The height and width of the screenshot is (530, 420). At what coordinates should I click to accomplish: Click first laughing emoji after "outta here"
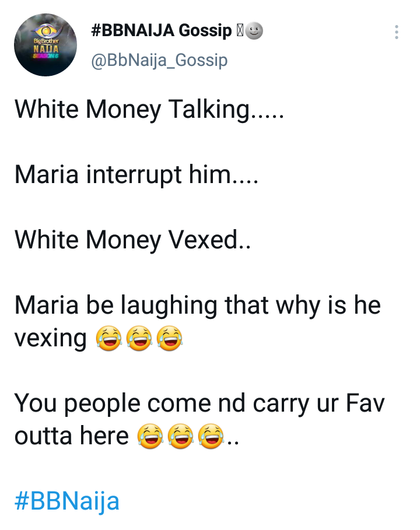150,436
